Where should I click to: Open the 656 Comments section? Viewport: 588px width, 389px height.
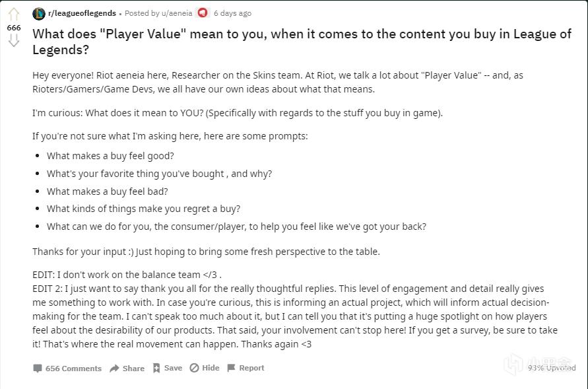[73, 369]
